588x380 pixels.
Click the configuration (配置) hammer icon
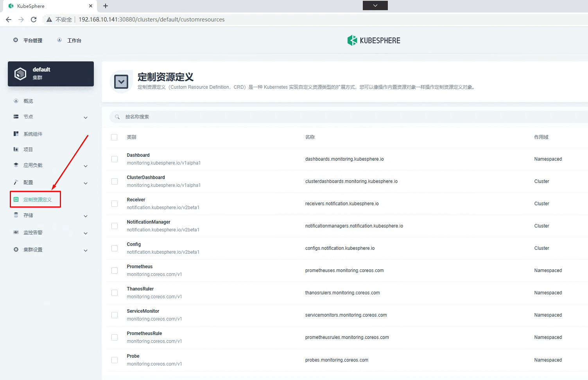click(16, 182)
